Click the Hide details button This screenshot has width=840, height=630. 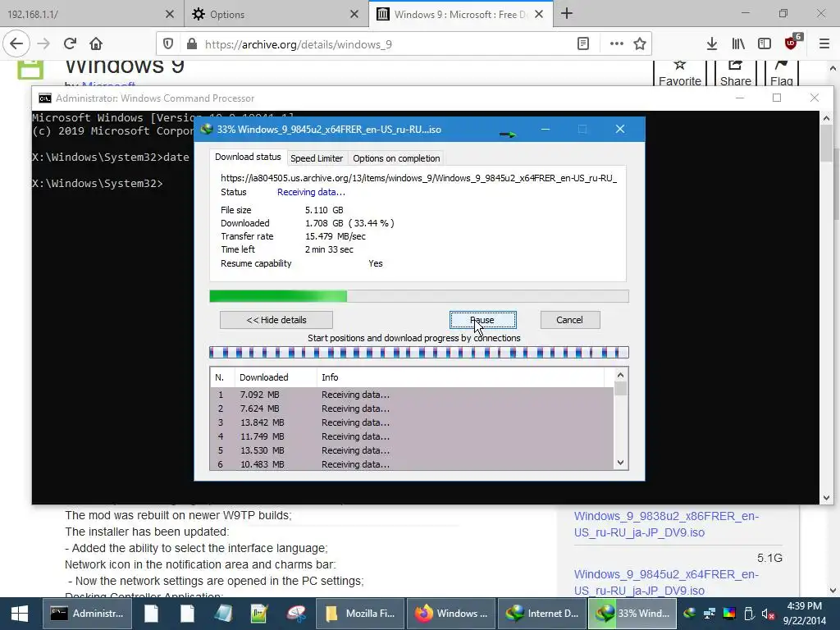tap(276, 320)
